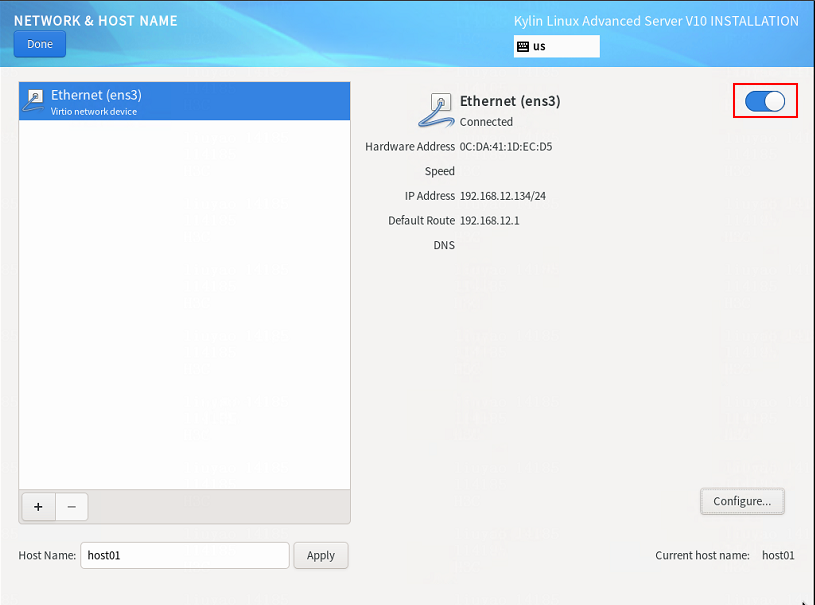
Task: Click the Connected status text
Action: (x=486, y=122)
